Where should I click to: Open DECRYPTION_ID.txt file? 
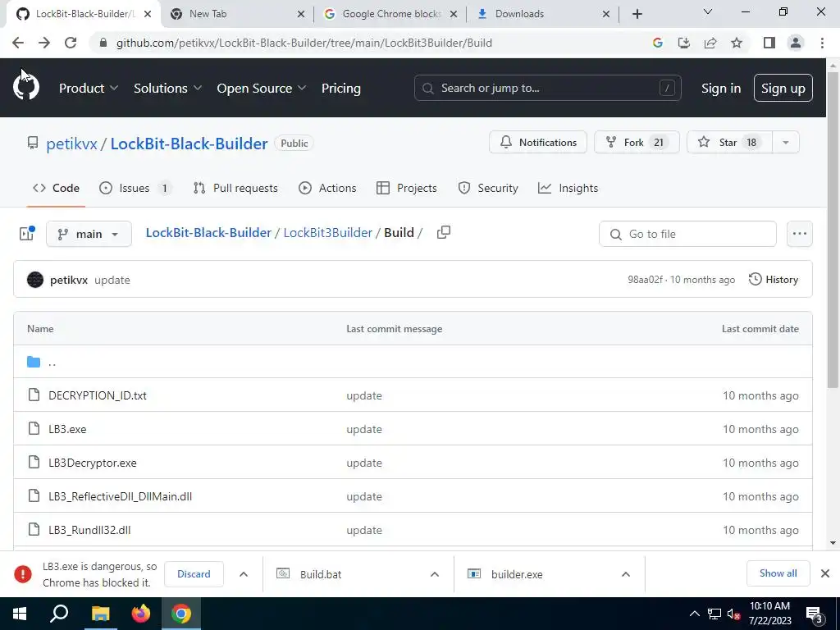(x=98, y=395)
